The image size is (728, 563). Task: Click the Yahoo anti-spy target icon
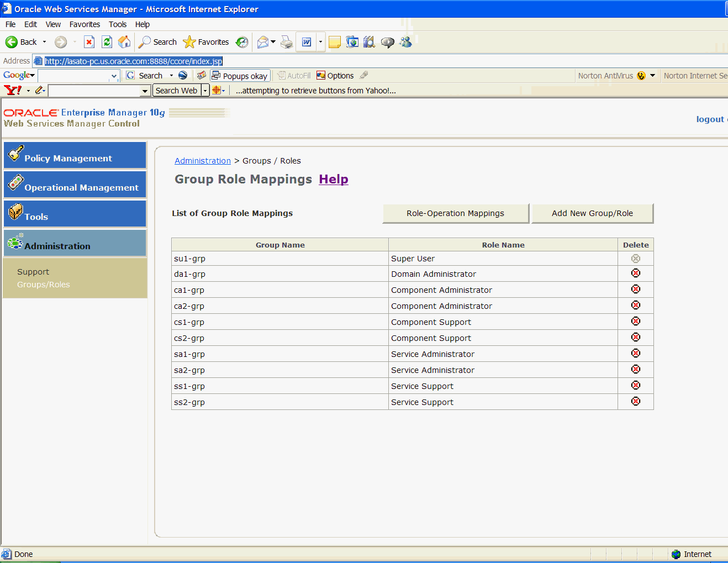coord(217,90)
